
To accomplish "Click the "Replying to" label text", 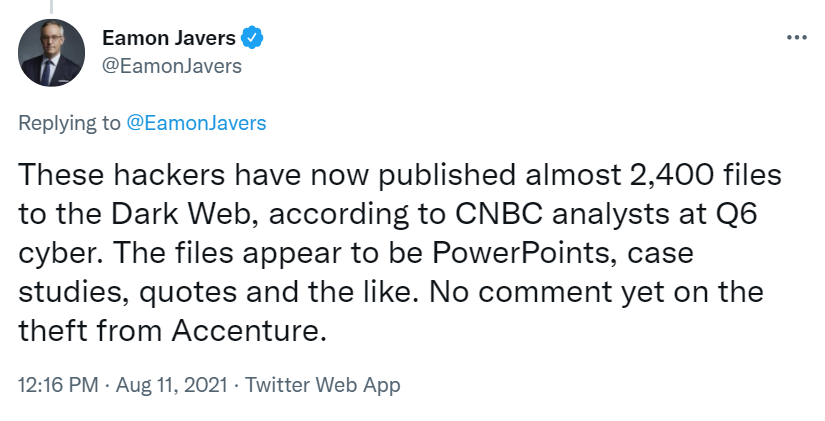I will 69,123.
